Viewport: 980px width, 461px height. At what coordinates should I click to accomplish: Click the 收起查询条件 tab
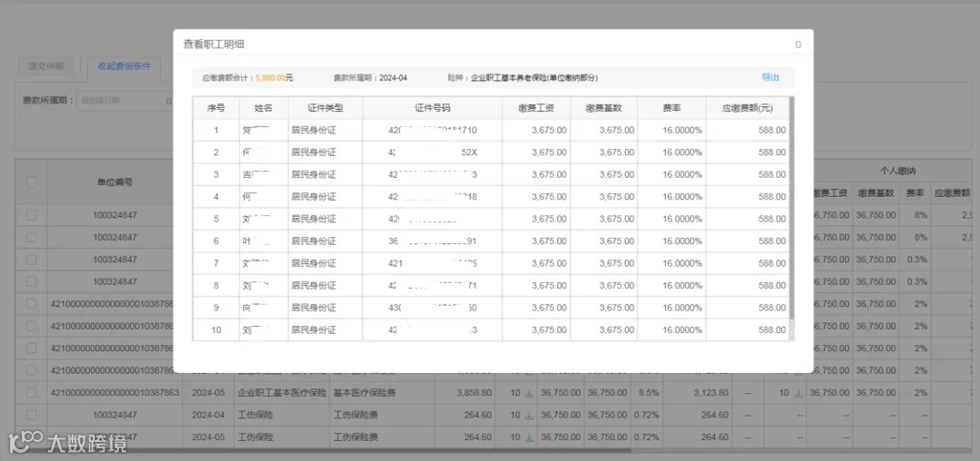[123, 66]
